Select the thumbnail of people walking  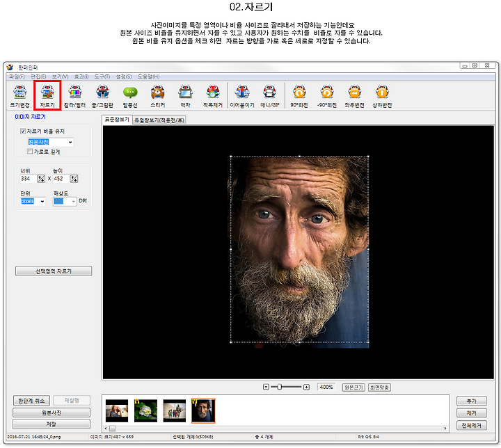[175, 410]
